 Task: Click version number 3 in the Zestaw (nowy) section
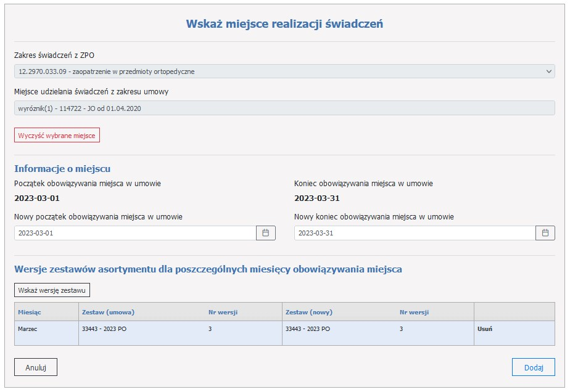pyautogui.click(x=402, y=329)
